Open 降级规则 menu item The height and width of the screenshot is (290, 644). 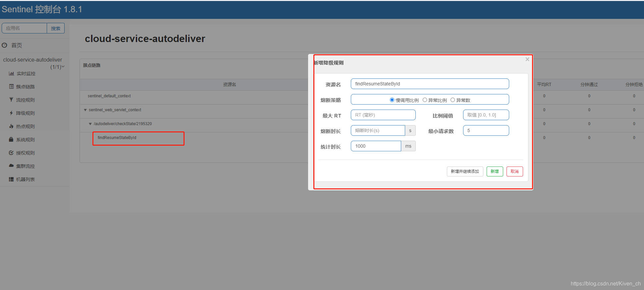coord(26,113)
